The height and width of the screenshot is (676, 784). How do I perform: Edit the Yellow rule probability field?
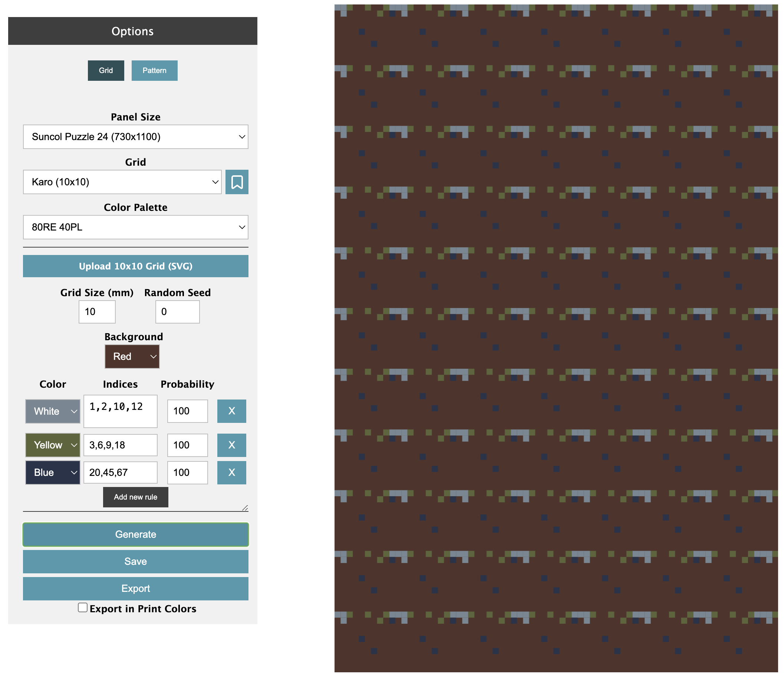click(x=188, y=445)
